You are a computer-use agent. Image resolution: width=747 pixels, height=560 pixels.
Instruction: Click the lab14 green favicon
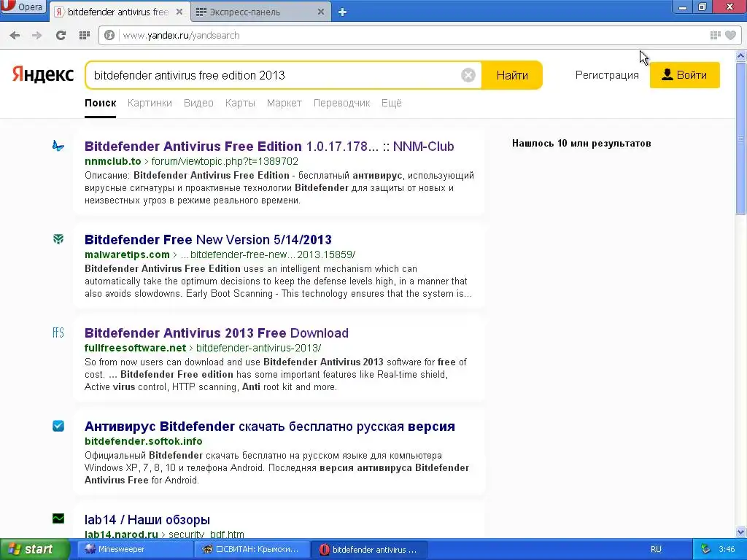click(58, 518)
